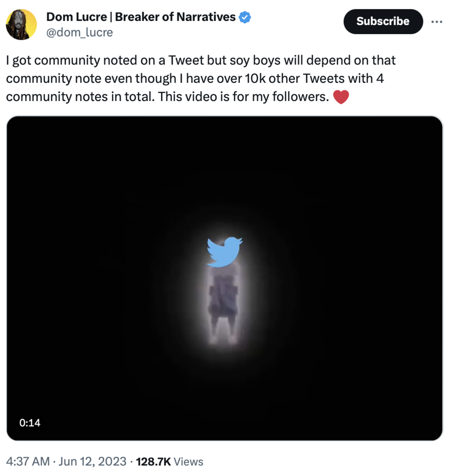The width and height of the screenshot is (456, 476).
Task: Click the black video player background
Action: (x=99, y=178)
